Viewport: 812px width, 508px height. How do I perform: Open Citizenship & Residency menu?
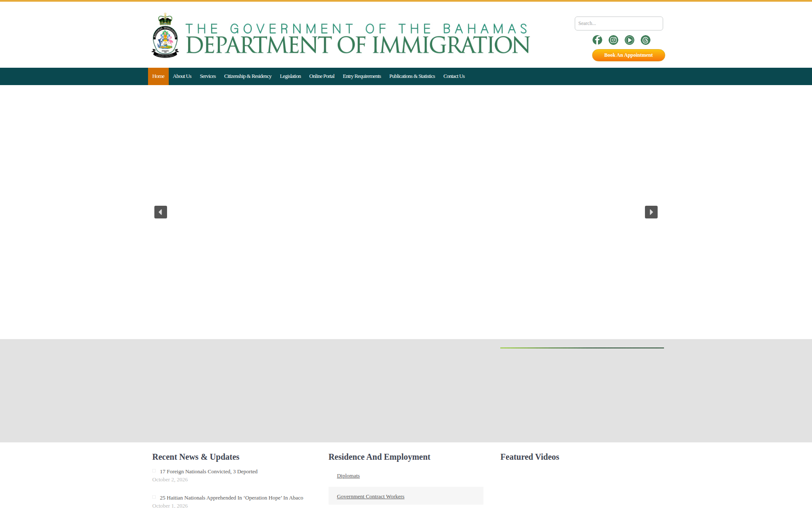pos(248,76)
